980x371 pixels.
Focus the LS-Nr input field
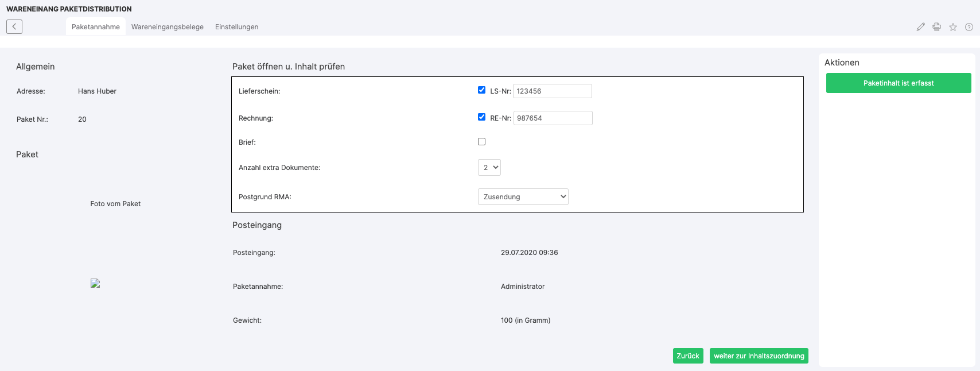click(552, 91)
